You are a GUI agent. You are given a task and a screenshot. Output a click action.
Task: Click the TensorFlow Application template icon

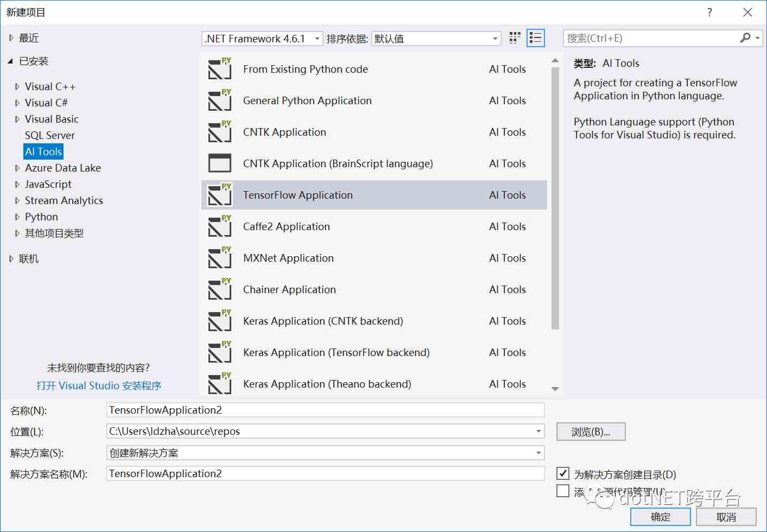click(x=220, y=195)
